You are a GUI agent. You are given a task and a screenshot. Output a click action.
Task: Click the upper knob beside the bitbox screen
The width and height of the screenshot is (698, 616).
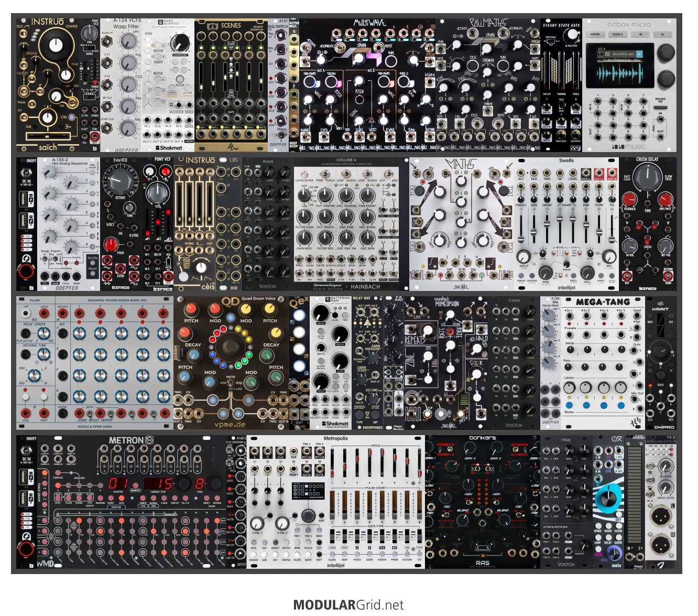(667, 52)
